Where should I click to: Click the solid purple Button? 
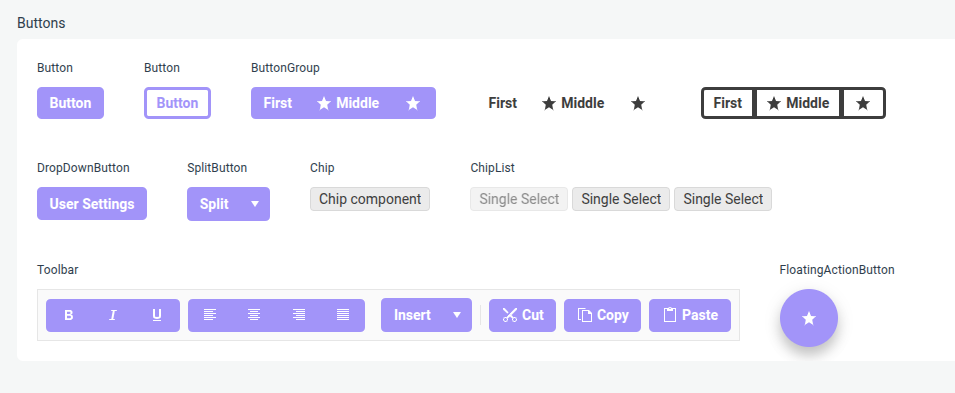click(71, 103)
